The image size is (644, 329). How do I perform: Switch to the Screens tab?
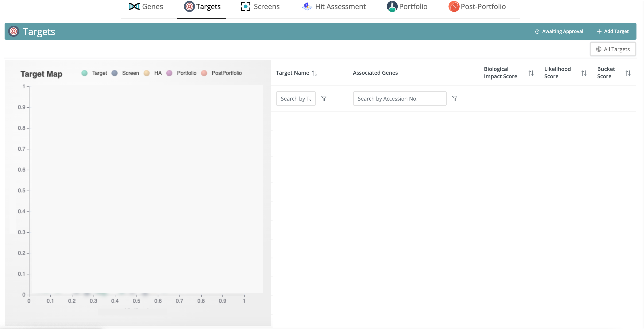pos(260,6)
